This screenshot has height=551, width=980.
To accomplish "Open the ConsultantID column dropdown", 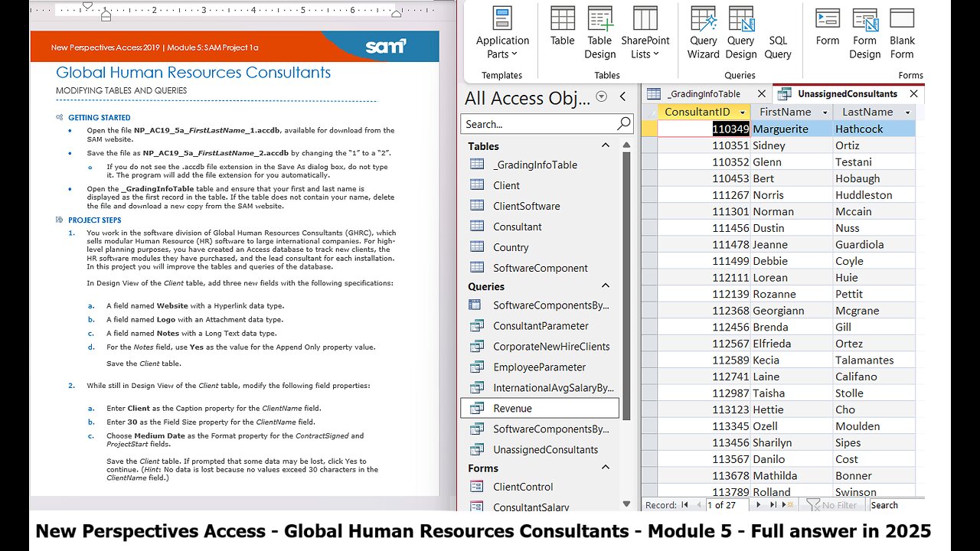I will [742, 112].
